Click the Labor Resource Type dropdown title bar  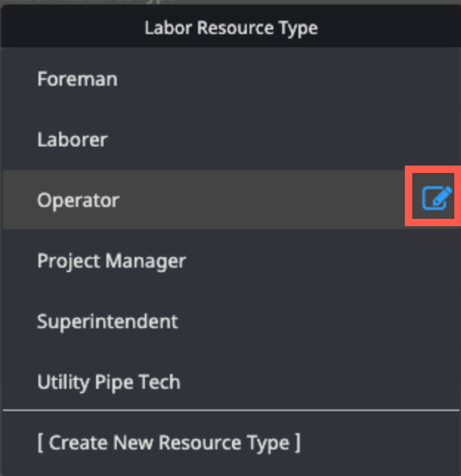pos(231,28)
